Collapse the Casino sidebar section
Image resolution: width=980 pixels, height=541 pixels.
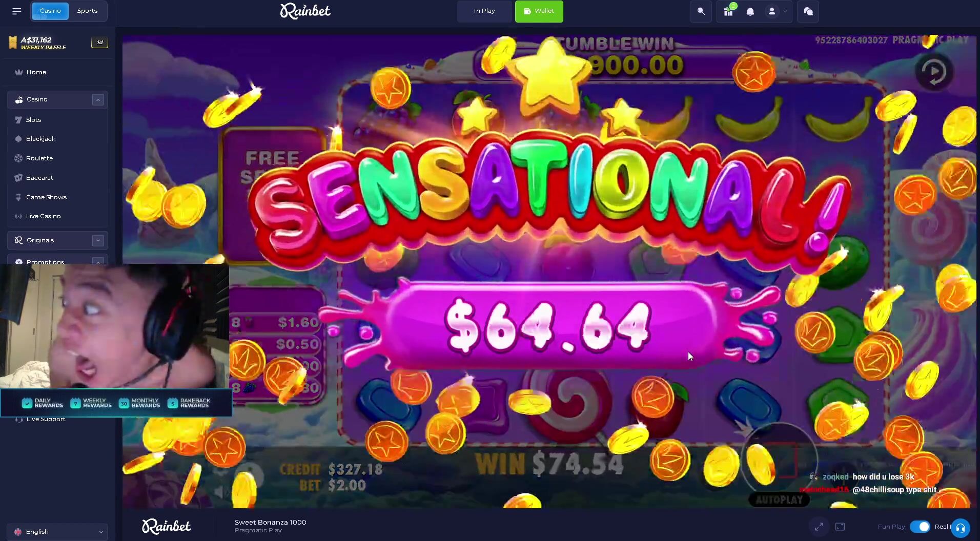click(98, 100)
